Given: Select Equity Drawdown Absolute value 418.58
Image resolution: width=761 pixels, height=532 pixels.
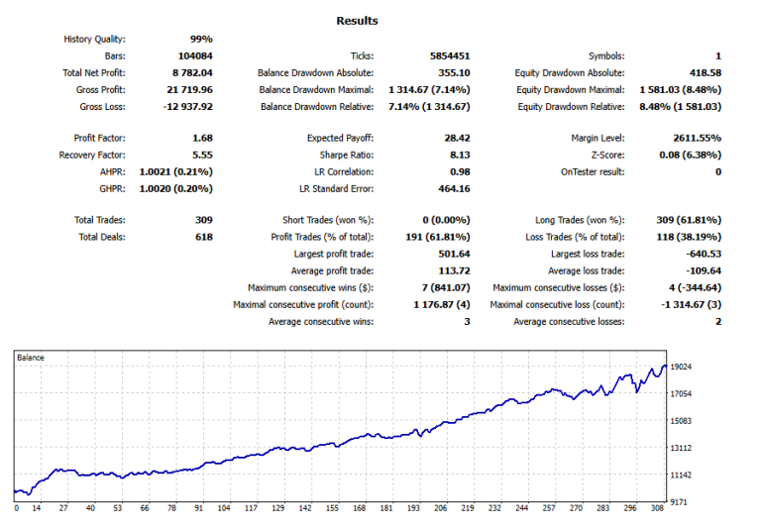Looking at the screenshot, I should tap(706, 73).
